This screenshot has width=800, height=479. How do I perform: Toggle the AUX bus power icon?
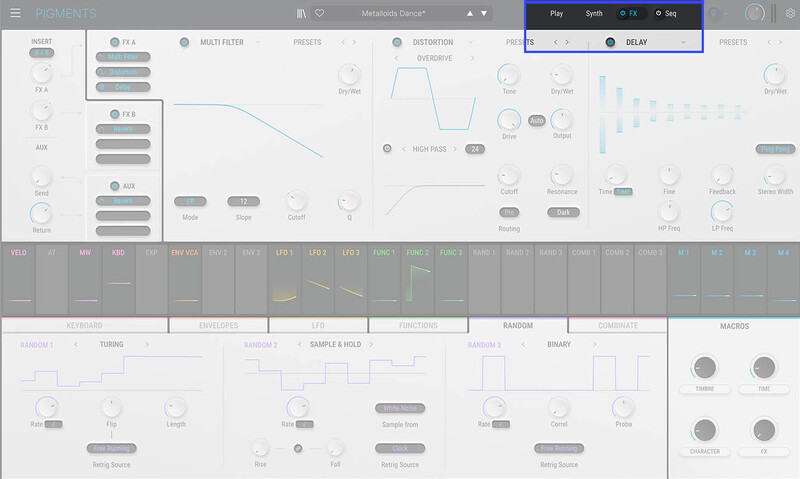click(x=115, y=186)
